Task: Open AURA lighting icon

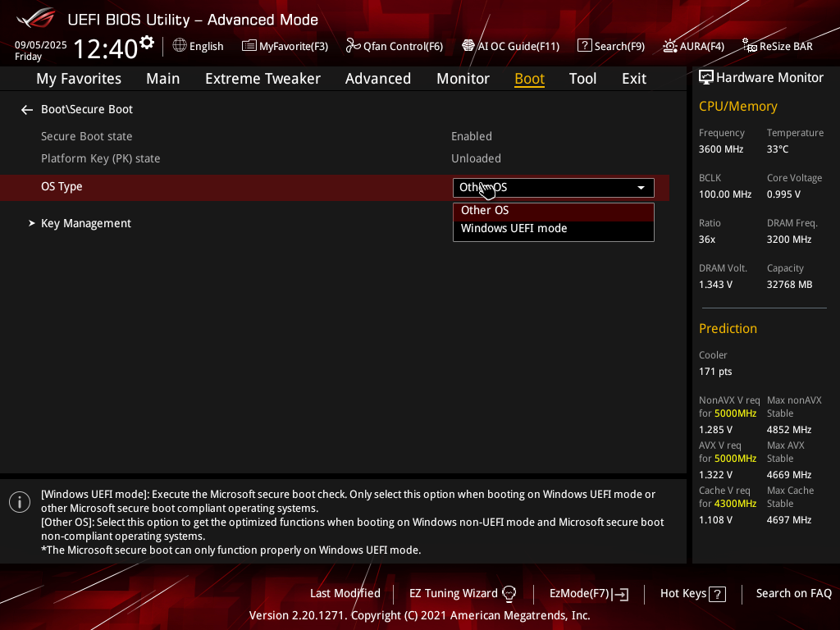Action: tap(669, 46)
